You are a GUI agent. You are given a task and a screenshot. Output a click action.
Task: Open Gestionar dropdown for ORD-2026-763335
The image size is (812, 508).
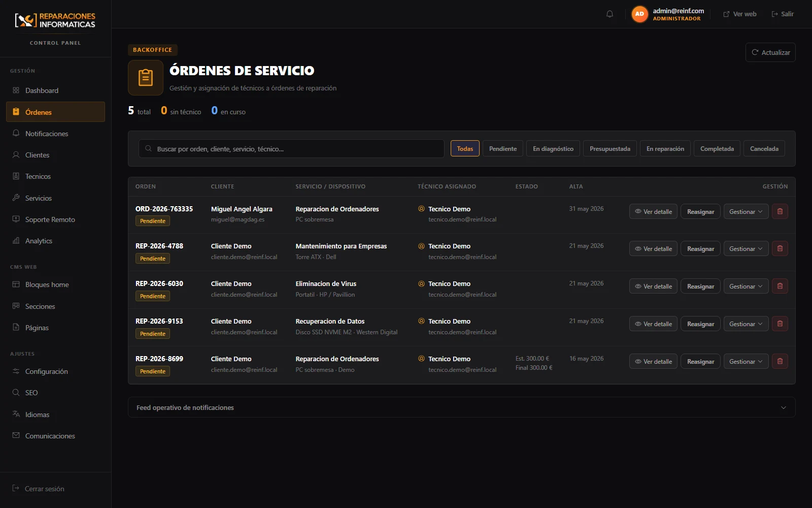pyautogui.click(x=746, y=211)
